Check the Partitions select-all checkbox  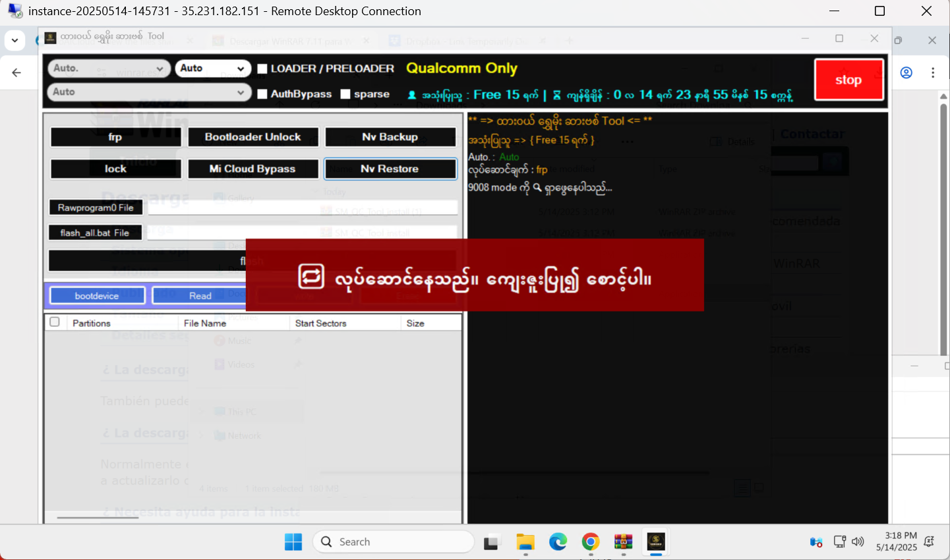55,322
